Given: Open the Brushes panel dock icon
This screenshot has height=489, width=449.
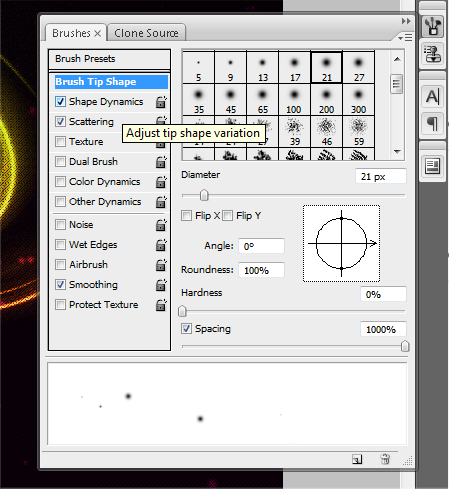Looking at the screenshot, I should click(432, 26).
